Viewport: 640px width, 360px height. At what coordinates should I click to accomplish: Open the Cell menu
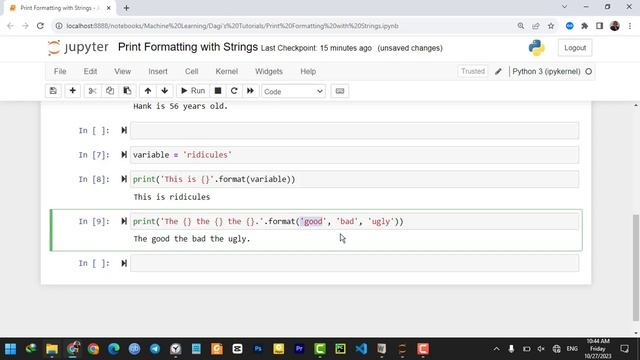(x=191, y=71)
